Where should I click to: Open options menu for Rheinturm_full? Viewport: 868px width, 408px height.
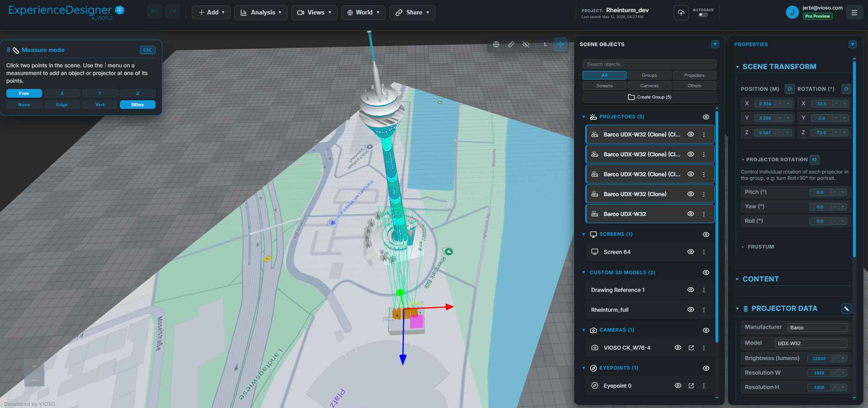coord(704,310)
